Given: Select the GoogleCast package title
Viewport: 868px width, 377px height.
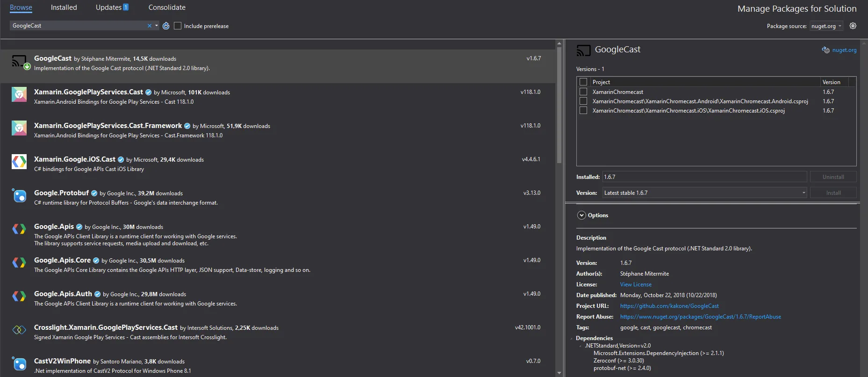Looking at the screenshot, I should pyautogui.click(x=53, y=58).
